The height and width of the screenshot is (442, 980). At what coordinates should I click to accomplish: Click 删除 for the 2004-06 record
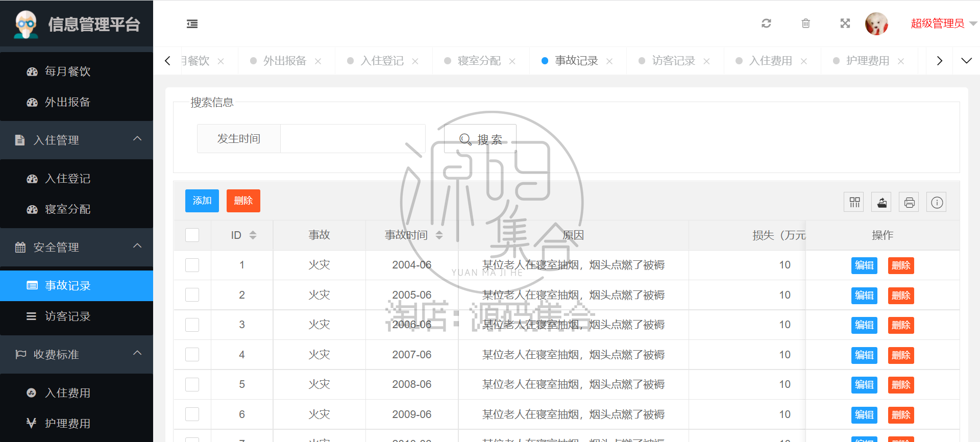pos(901,265)
